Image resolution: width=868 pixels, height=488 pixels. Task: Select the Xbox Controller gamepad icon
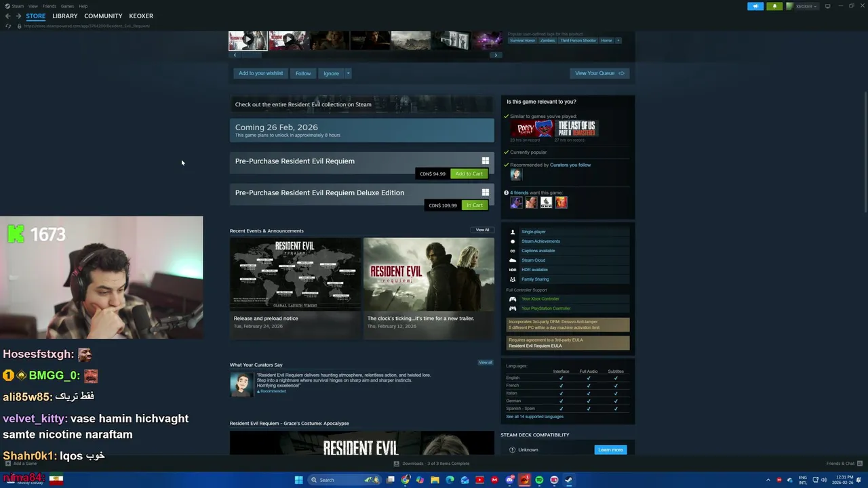tap(513, 299)
